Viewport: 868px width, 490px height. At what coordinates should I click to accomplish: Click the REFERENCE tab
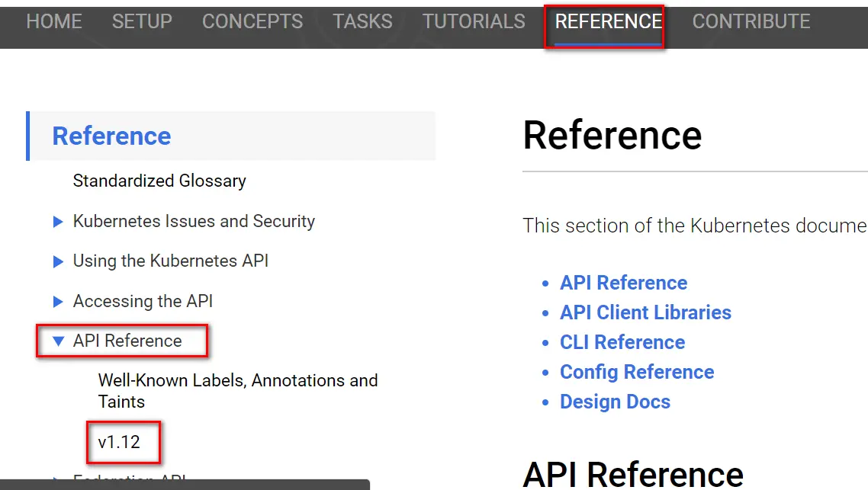click(608, 21)
